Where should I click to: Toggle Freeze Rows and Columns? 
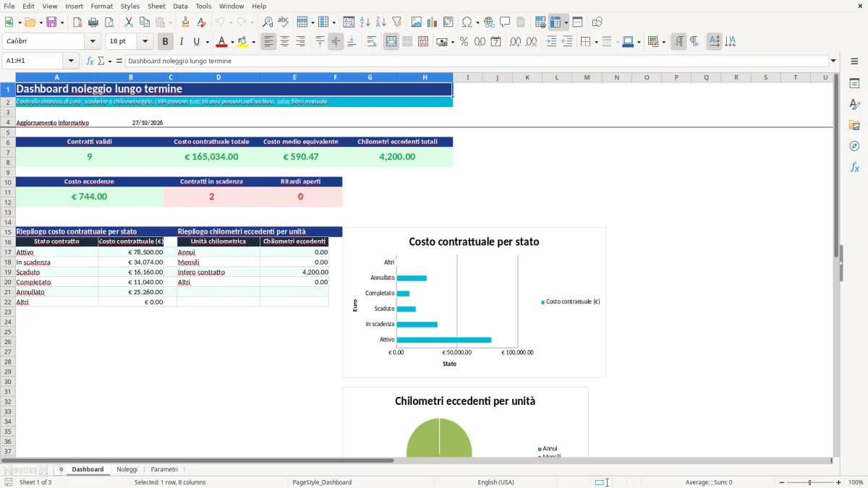[556, 22]
